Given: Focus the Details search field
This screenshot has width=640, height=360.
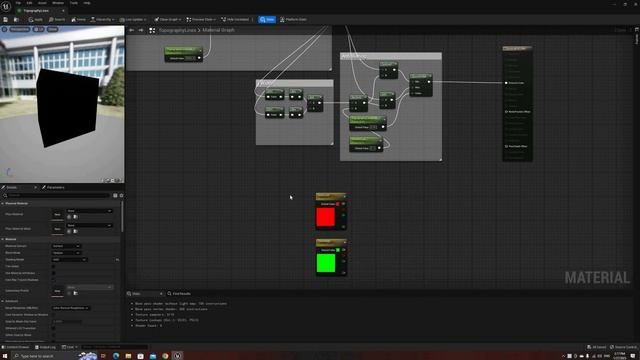Looking at the screenshot, I should click(56, 196).
